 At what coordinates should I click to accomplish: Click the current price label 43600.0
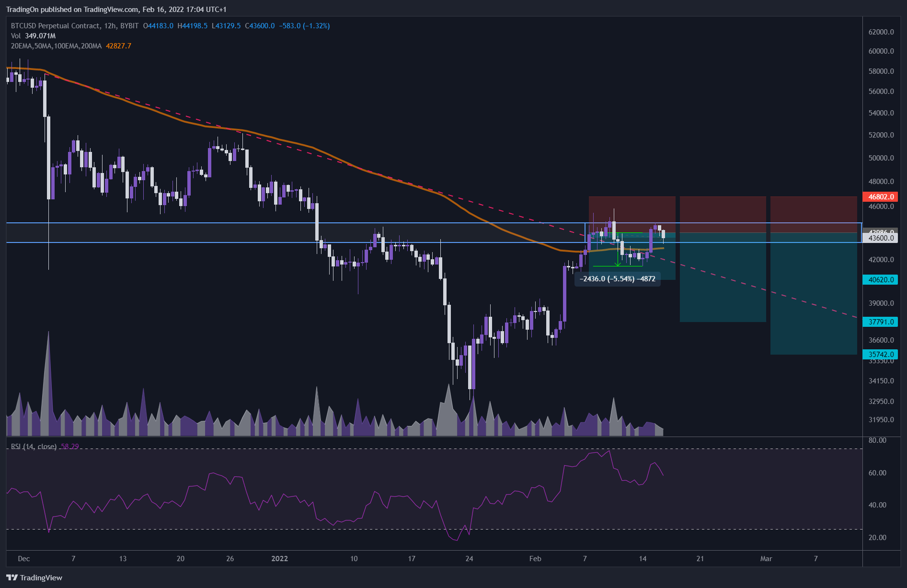(x=880, y=238)
